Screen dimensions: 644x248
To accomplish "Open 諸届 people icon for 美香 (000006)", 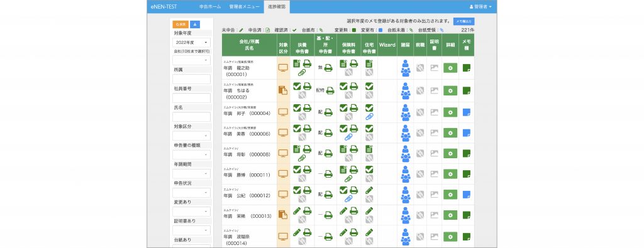I will [x=406, y=133].
